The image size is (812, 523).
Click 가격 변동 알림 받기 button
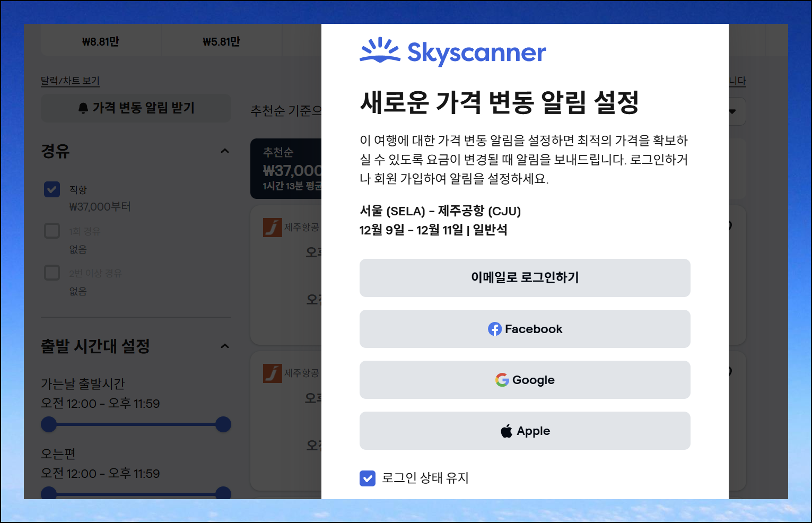(x=136, y=108)
